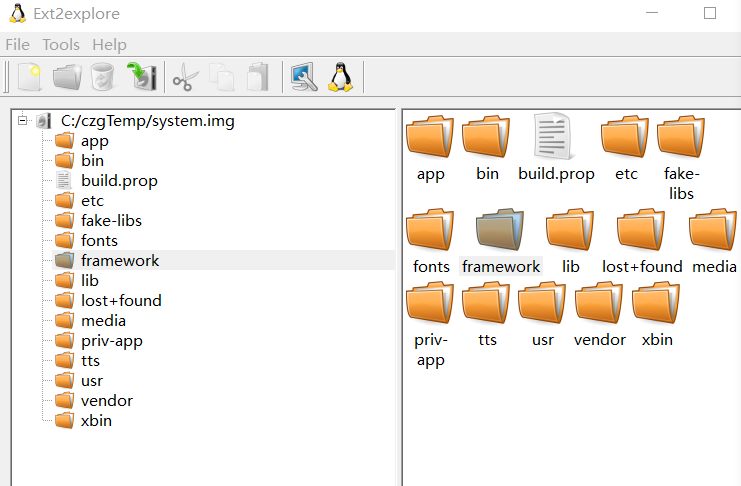Select the framework folder in tree
The height and width of the screenshot is (486, 741).
(x=120, y=260)
